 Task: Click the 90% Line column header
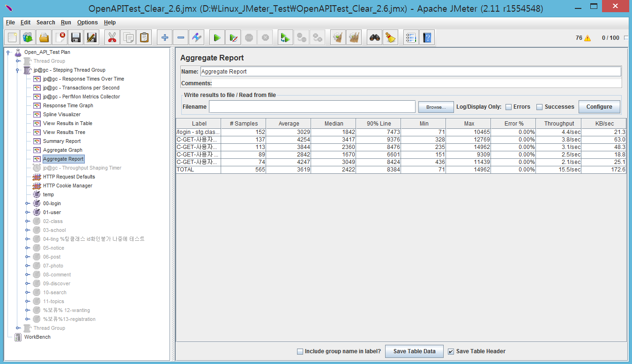coord(379,123)
